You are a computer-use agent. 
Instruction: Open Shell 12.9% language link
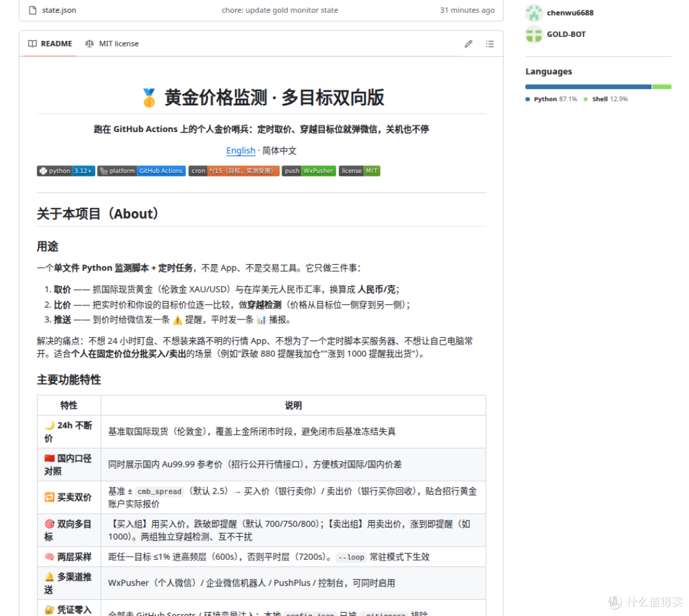[606, 99]
